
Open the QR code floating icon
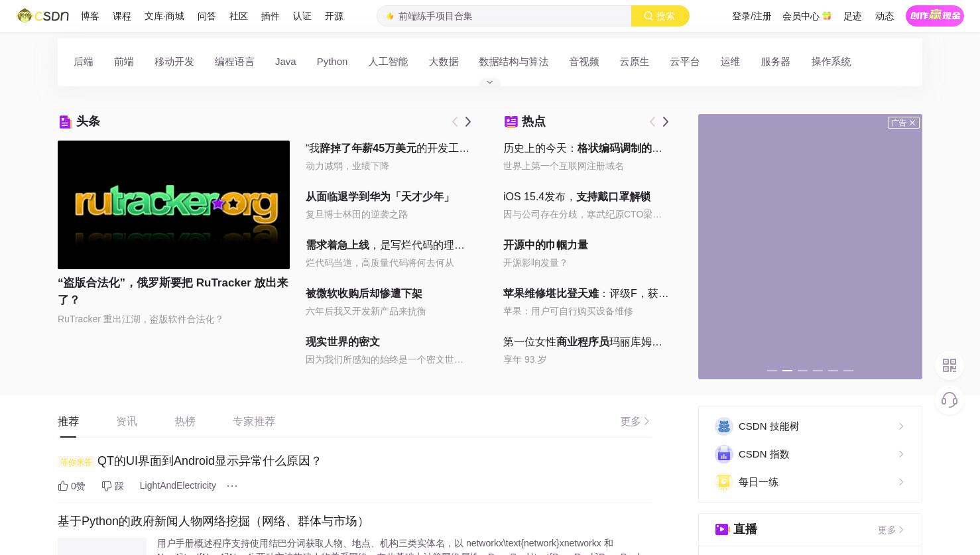click(949, 365)
